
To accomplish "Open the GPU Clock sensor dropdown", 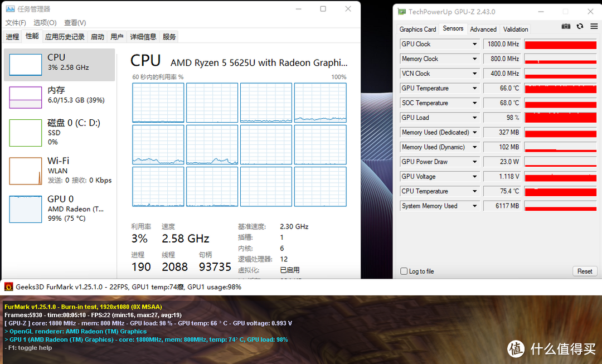I will click(x=474, y=44).
